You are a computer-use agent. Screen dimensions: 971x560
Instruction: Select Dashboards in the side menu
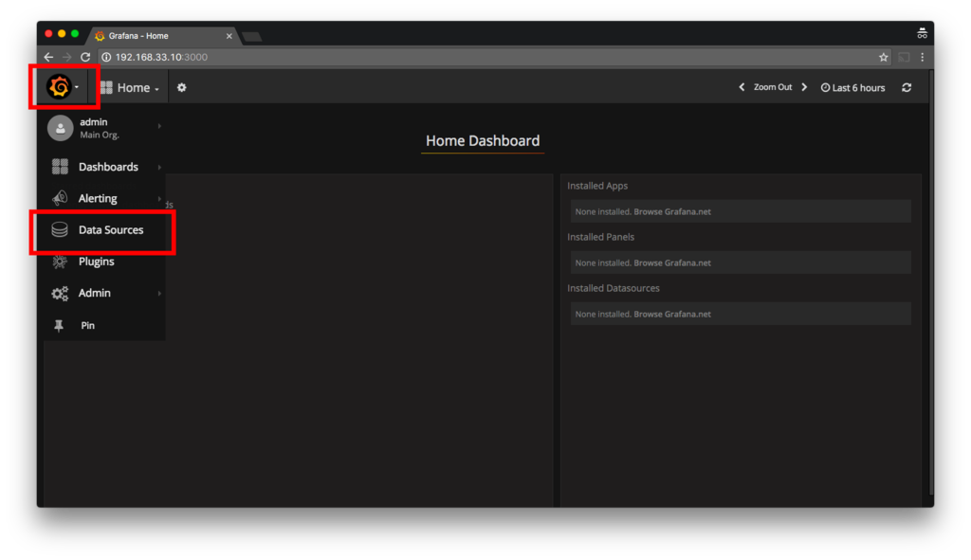(x=108, y=167)
